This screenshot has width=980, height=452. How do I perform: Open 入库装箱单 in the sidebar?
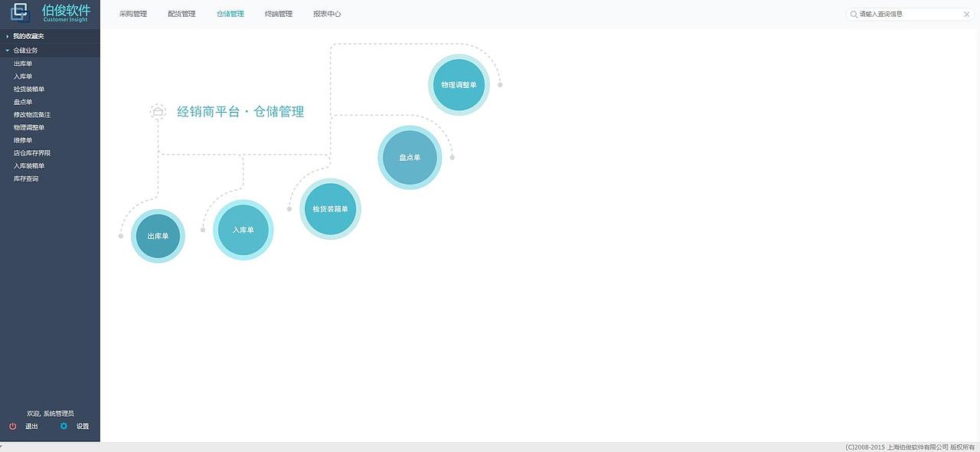[29, 165]
